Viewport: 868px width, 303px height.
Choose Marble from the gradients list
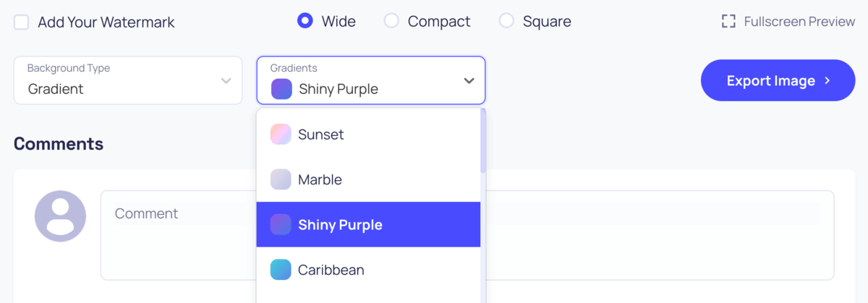coord(320,179)
